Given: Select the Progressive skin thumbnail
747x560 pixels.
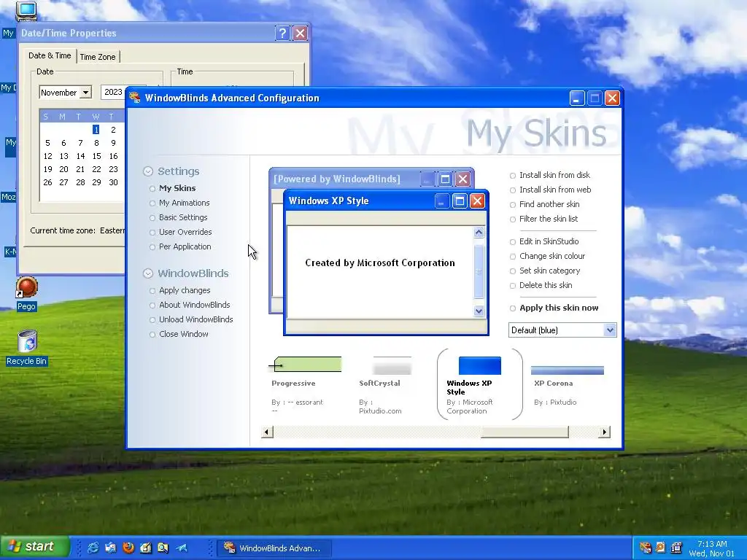Looking at the screenshot, I should tap(305, 365).
